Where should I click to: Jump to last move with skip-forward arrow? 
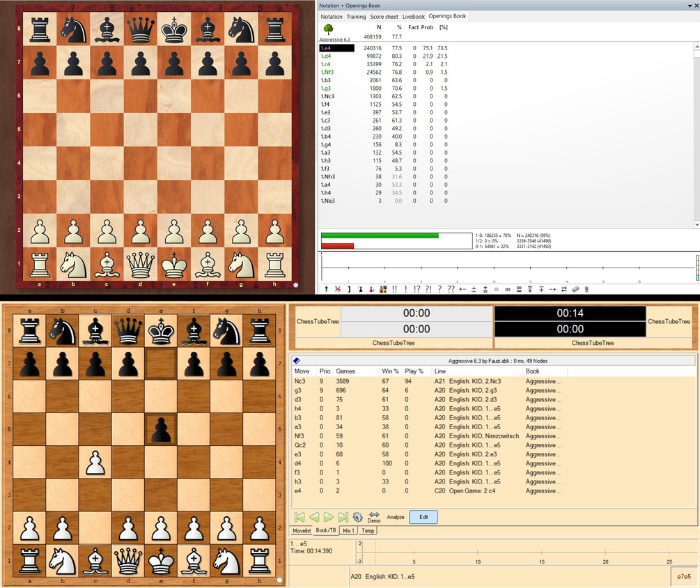click(x=343, y=517)
